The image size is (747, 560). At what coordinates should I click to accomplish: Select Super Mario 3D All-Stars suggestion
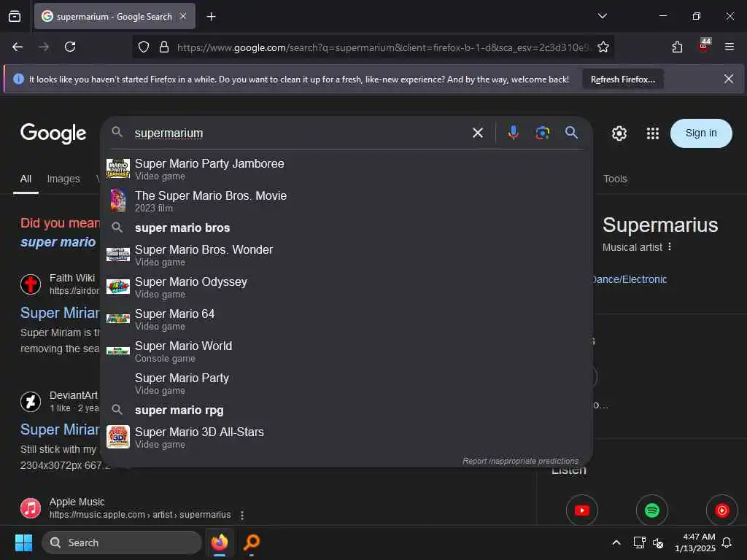347,437
